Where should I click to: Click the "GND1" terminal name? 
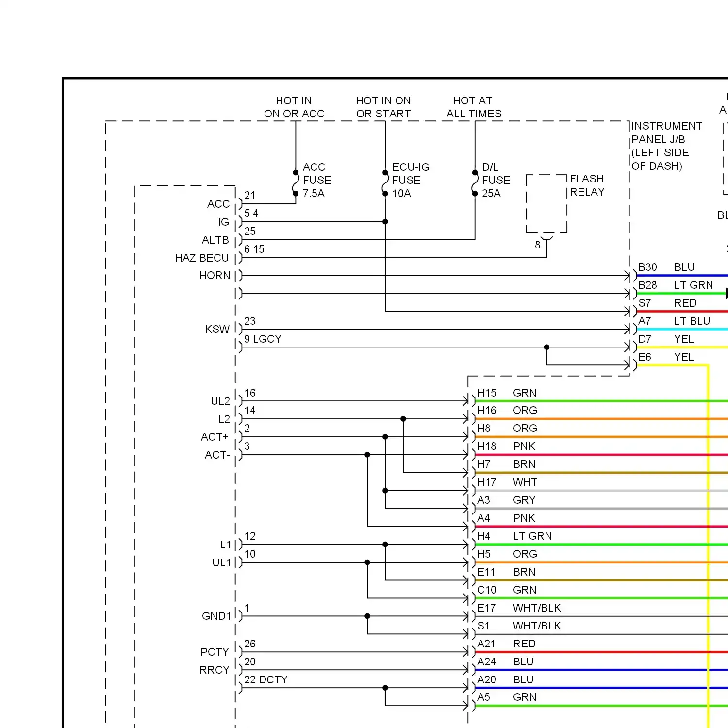(216, 616)
